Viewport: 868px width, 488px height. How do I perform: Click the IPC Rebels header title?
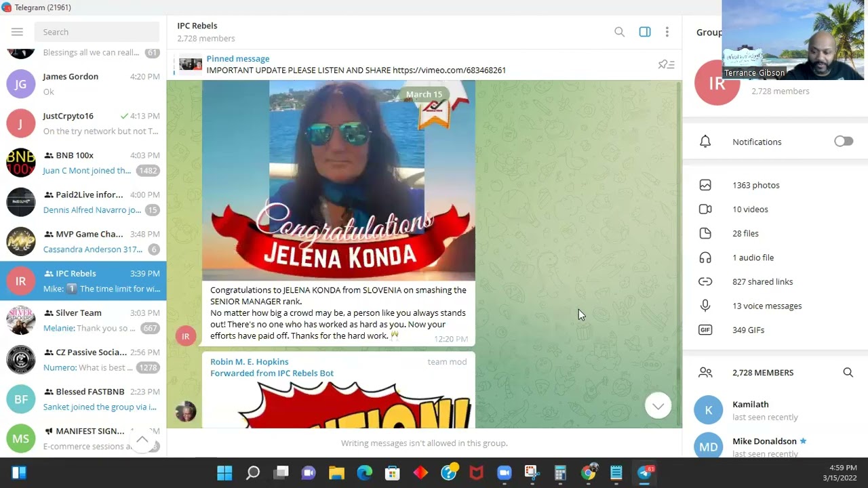coord(197,26)
